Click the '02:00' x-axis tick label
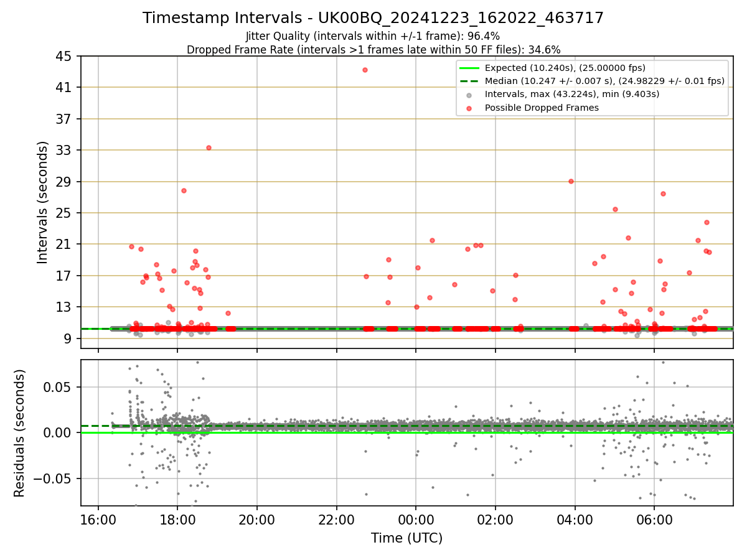The height and width of the screenshot is (560, 747). [496, 520]
